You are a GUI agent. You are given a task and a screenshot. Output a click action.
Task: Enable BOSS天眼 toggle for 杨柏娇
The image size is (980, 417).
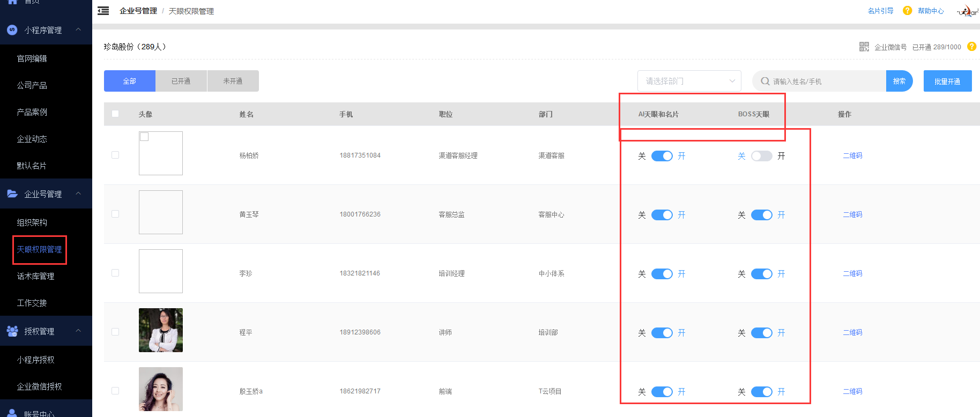point(761,156)
